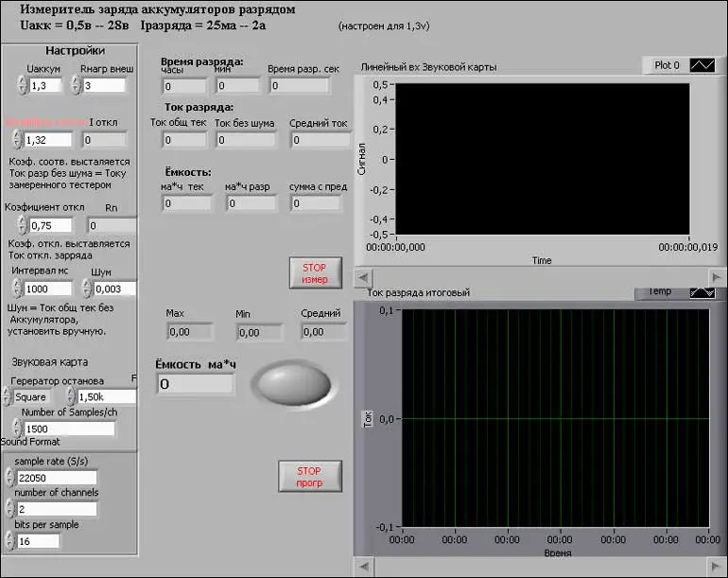
Task: Click the Uаккум value input field
Action: [x=44, y=85]
